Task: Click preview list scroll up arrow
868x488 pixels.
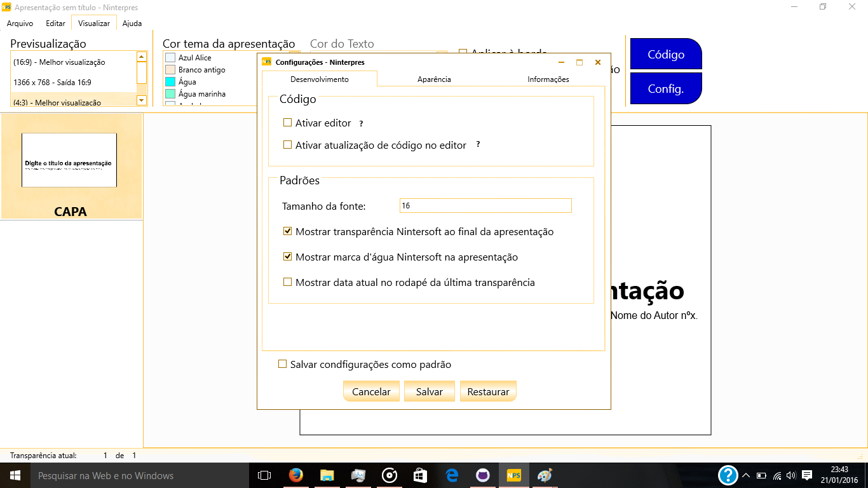Action: click(142, 57)
